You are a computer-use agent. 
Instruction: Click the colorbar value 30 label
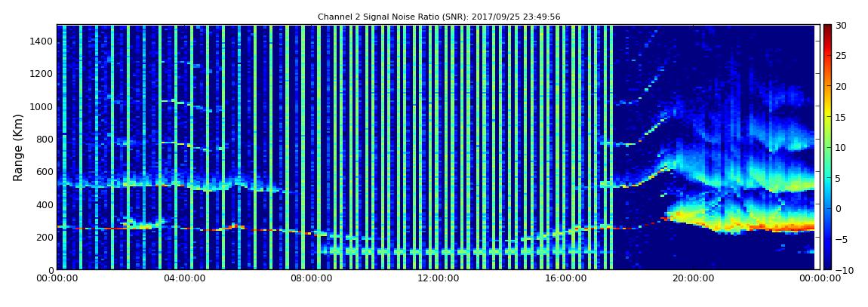point(841,26)
